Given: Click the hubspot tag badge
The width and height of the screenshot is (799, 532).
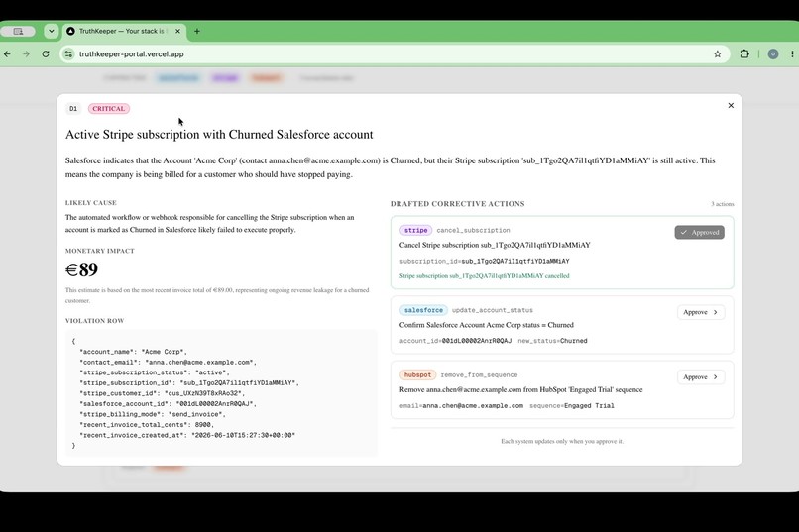Looking at the screenshot, I should 418,375.
